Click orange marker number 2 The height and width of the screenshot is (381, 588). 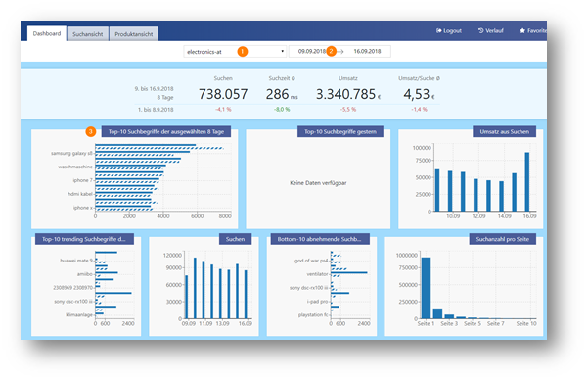coord(331,52)
